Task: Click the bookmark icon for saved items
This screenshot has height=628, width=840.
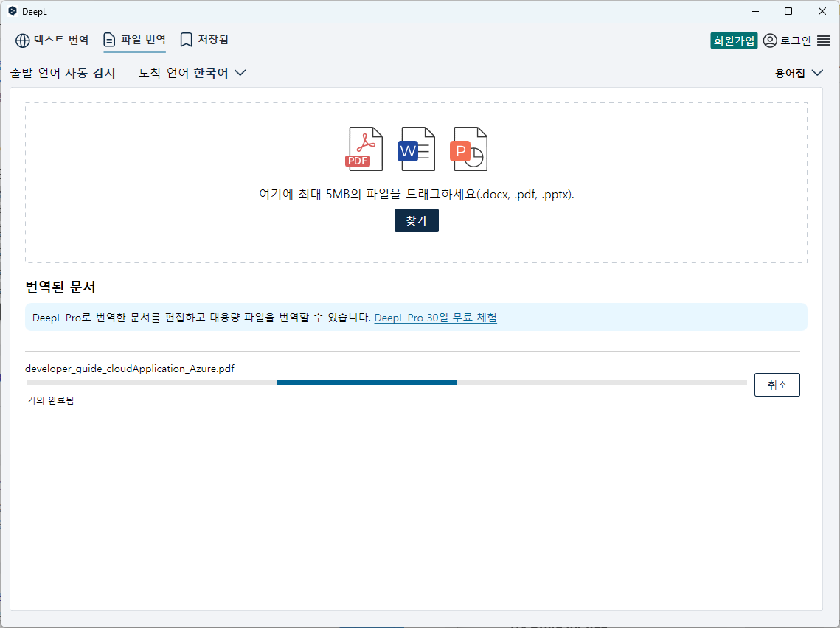Action: pos(186,40)
